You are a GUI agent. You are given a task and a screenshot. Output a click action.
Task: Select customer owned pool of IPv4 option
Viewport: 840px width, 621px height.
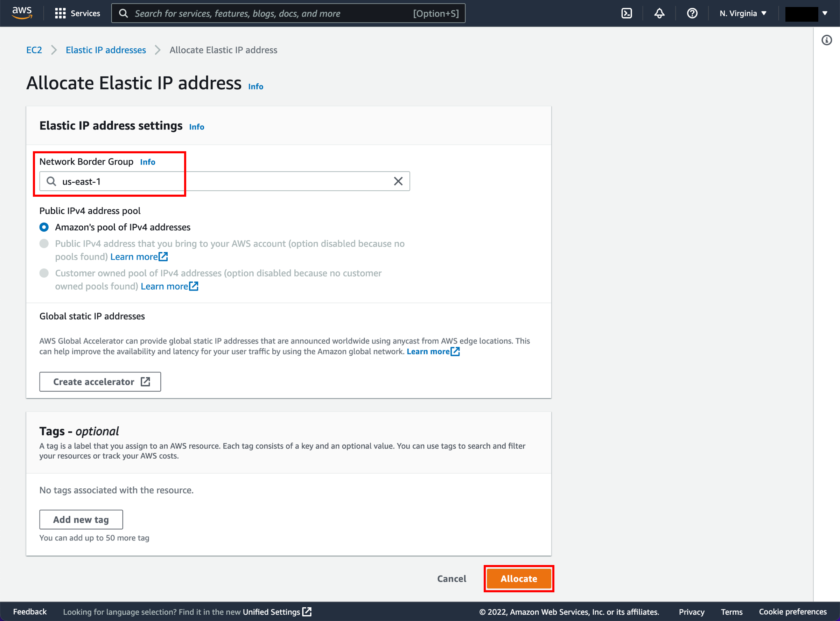click(44, 273)
